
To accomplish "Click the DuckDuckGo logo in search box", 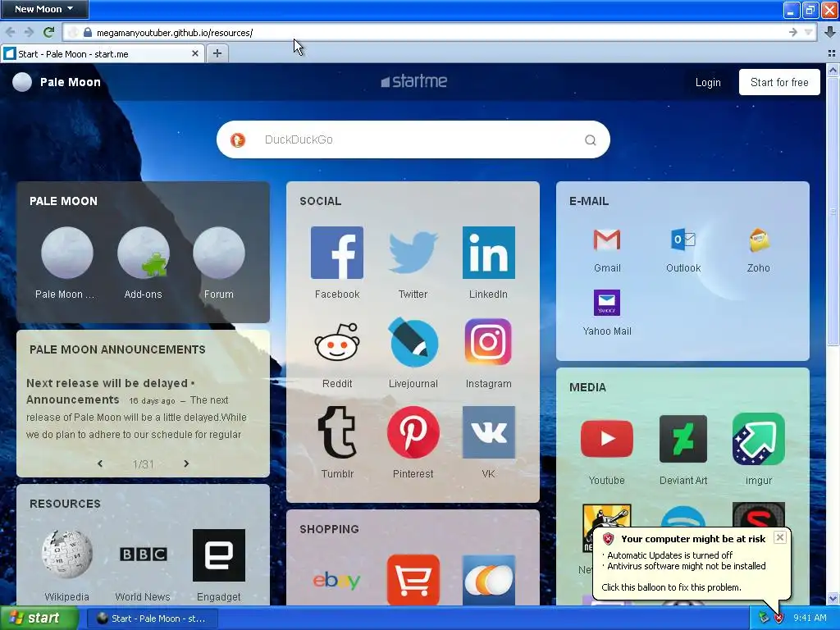I will coord(238,139).
